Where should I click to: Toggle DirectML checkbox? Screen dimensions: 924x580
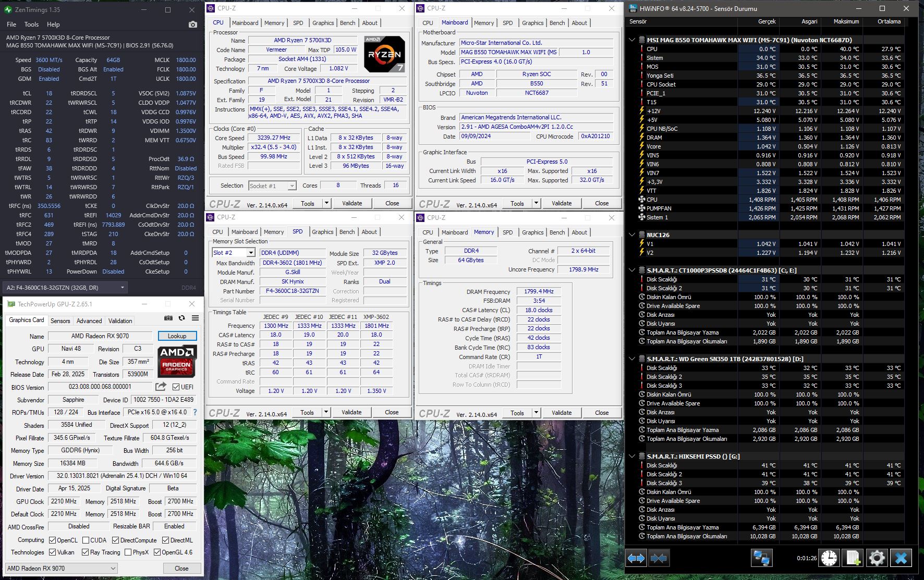coord(165,540)
